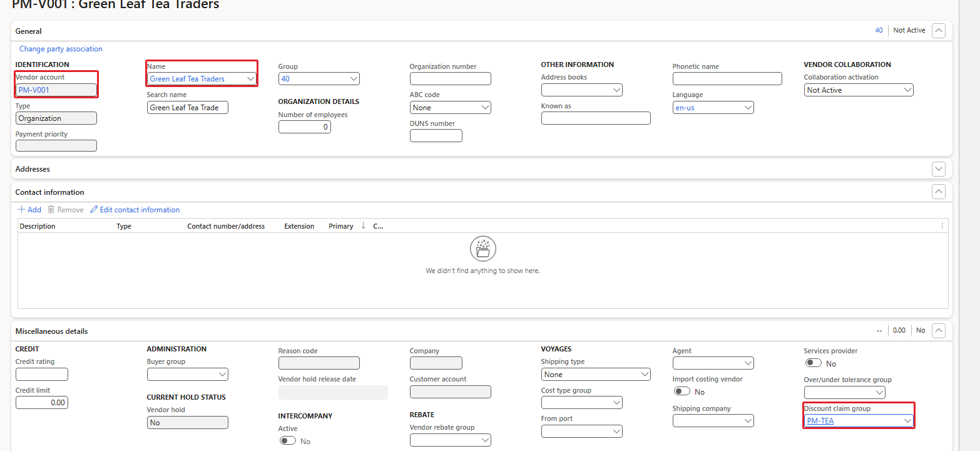
Task: Click the Search name field
Action: (188, 108)
